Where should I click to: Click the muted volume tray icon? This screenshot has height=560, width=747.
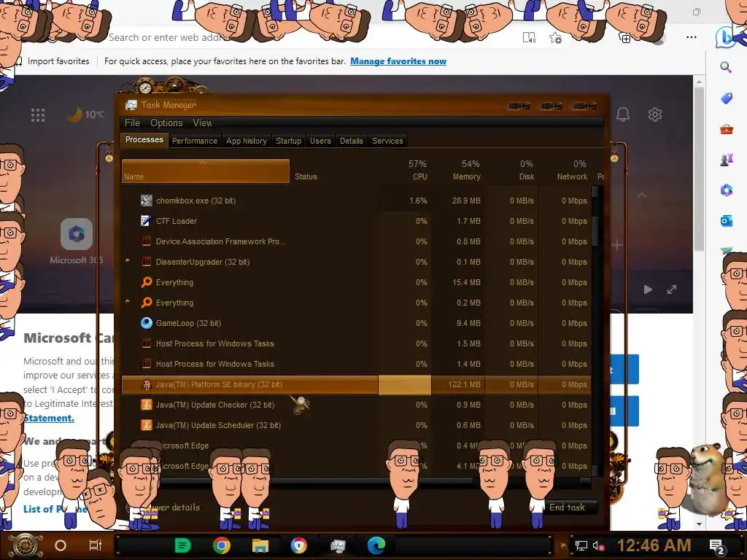coord(598,545)
